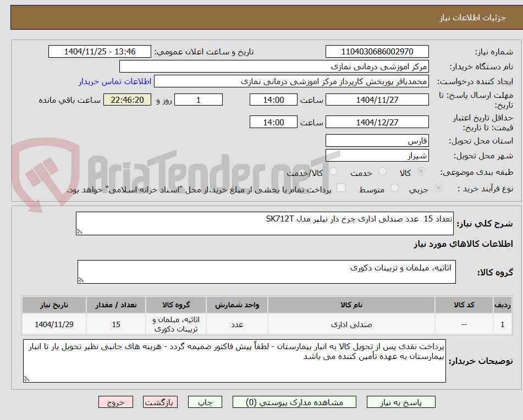Click the نام دستگاه خریدار field
Viewport: 523px width, 420px height.
click(274, 67)
